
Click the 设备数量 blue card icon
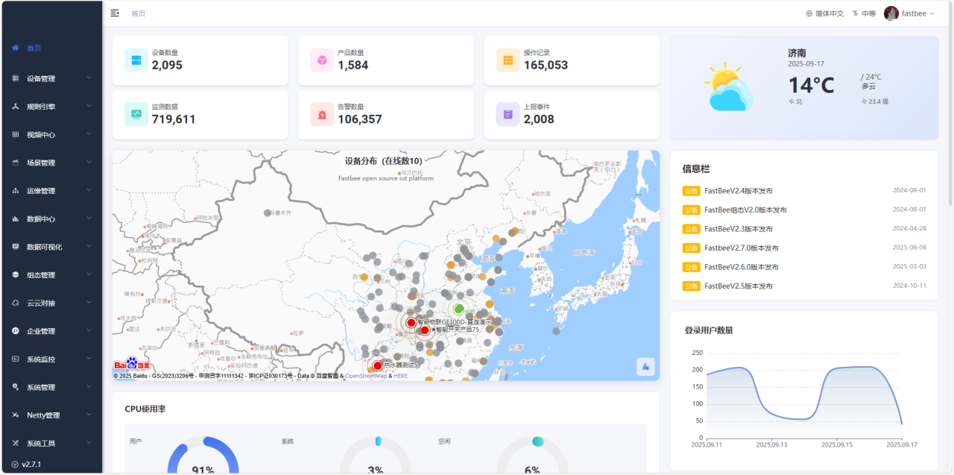[135, 61]
